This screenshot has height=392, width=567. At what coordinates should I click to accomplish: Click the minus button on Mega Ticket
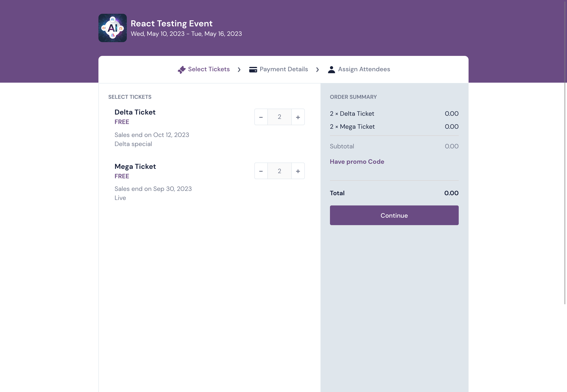point(261,171)
